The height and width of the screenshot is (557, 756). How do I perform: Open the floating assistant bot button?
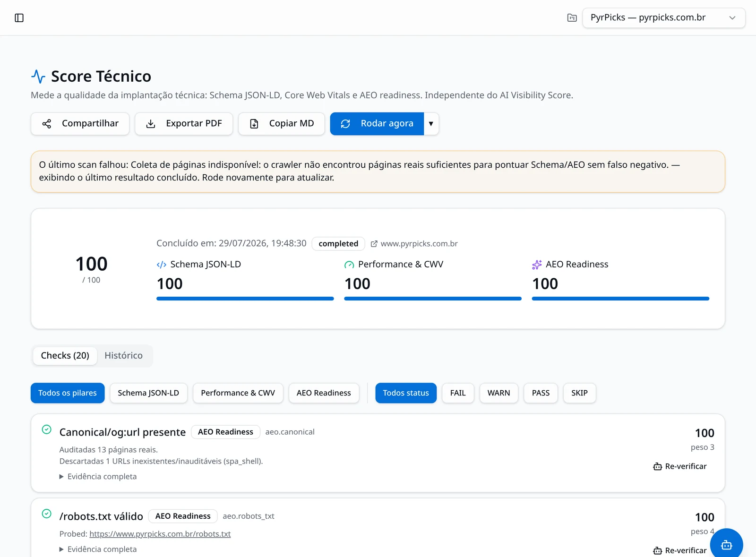pyautogui.click(x=727, y=545)
